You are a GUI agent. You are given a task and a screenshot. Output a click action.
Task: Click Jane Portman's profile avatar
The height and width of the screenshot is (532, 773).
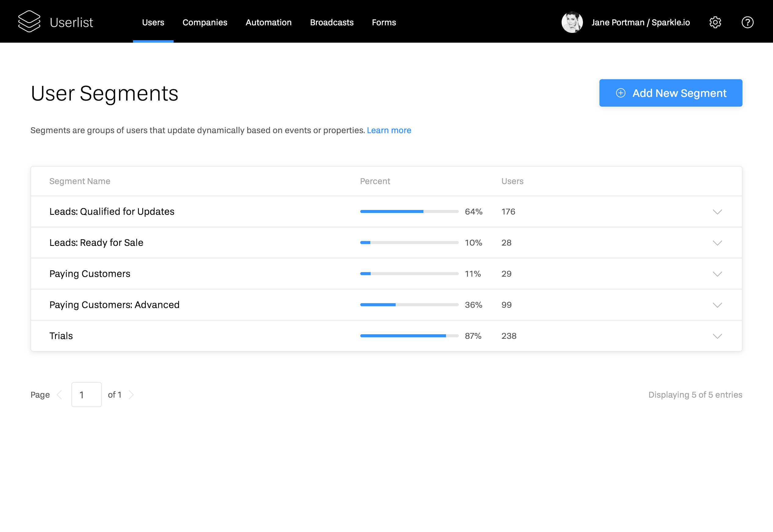572,22
